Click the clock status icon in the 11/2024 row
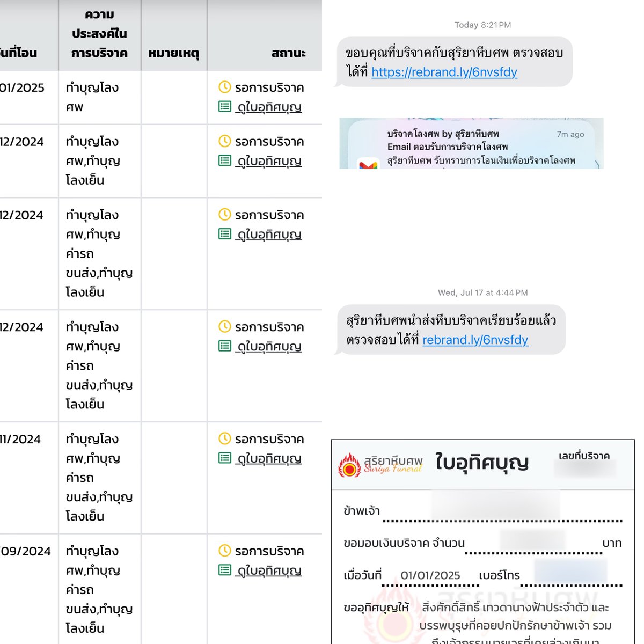The height and width of the screenshot is (644, 644). 225,438
